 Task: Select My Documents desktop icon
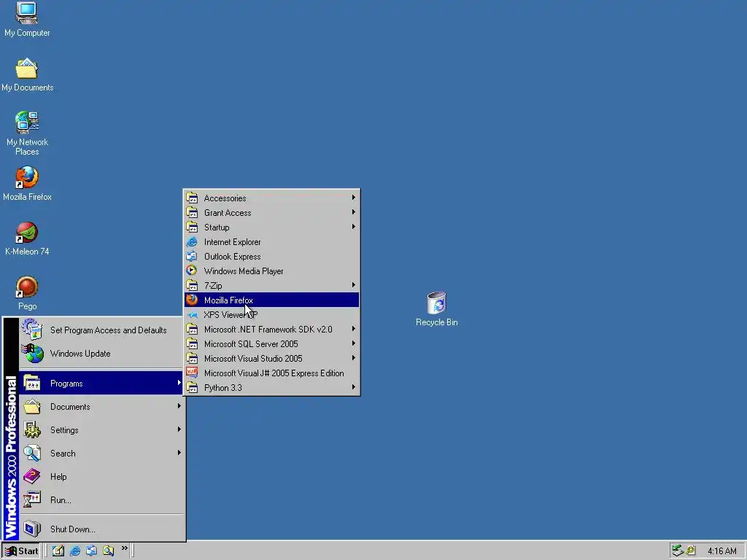coord(27,75)
